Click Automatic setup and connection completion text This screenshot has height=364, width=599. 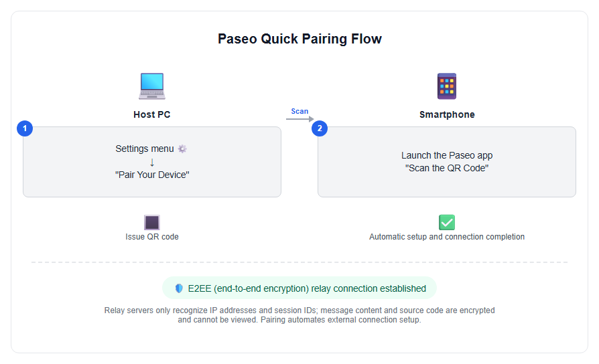point(447,237)
